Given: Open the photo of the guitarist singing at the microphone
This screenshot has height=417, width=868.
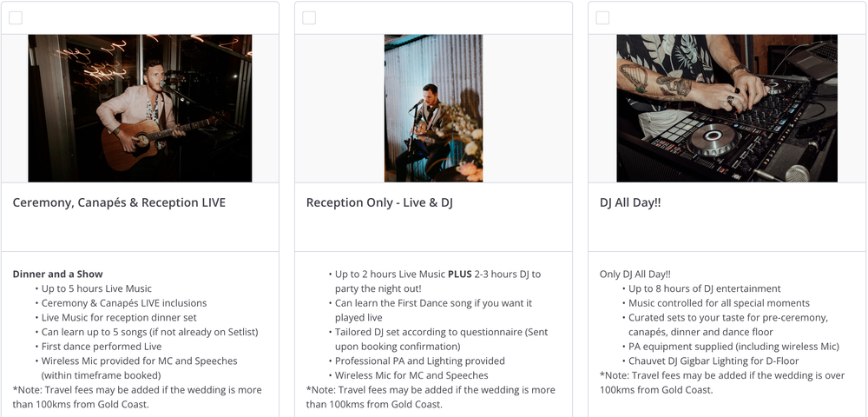Looking at the screenshot, I should pyautogui.click(x=140, y=108).
